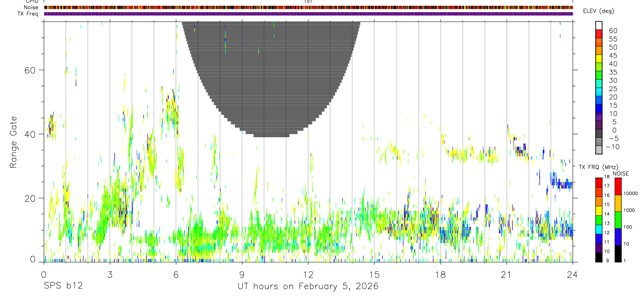
Task: Click the "55" label on the ELEV colorbar
Action: tap(613, 39)
